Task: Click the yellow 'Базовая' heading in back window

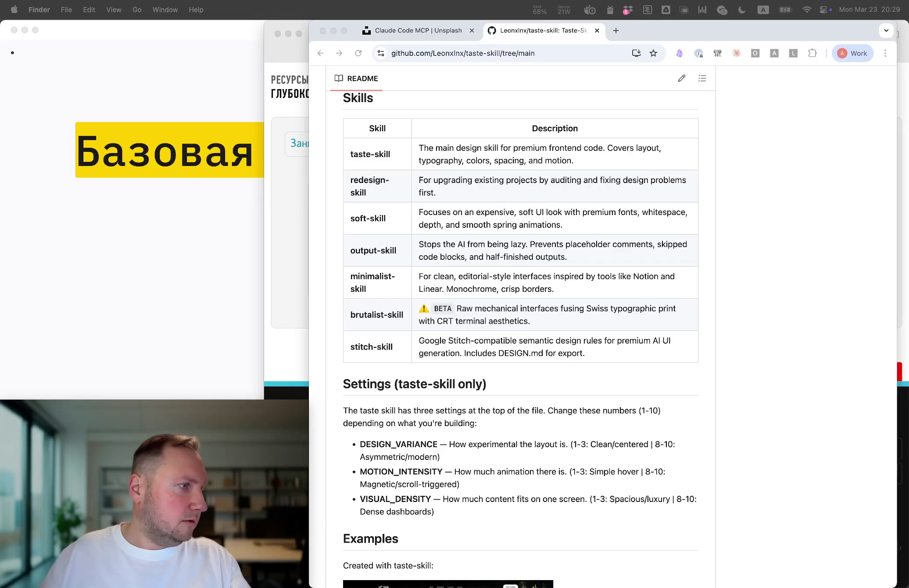Action: click(x=169, y=150)
